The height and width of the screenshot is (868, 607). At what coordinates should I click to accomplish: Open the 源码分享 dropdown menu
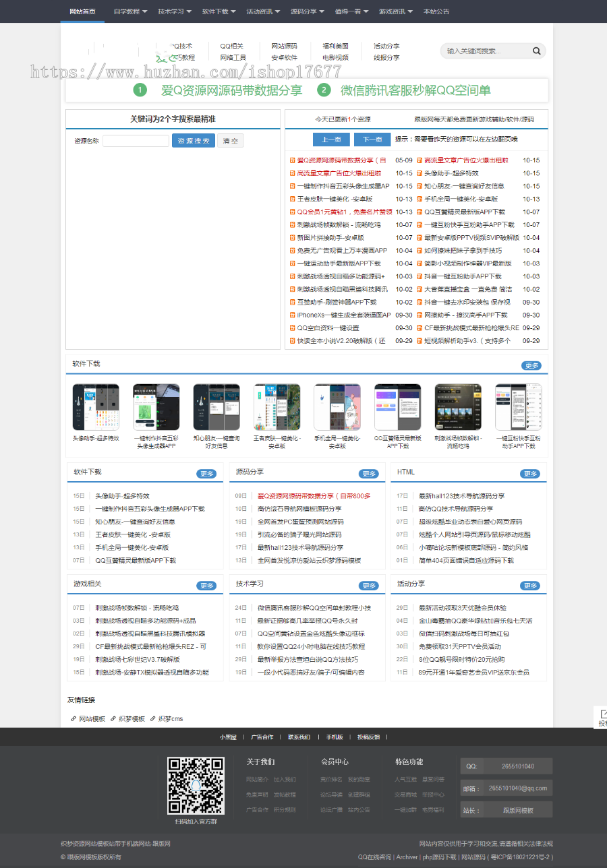308,11
